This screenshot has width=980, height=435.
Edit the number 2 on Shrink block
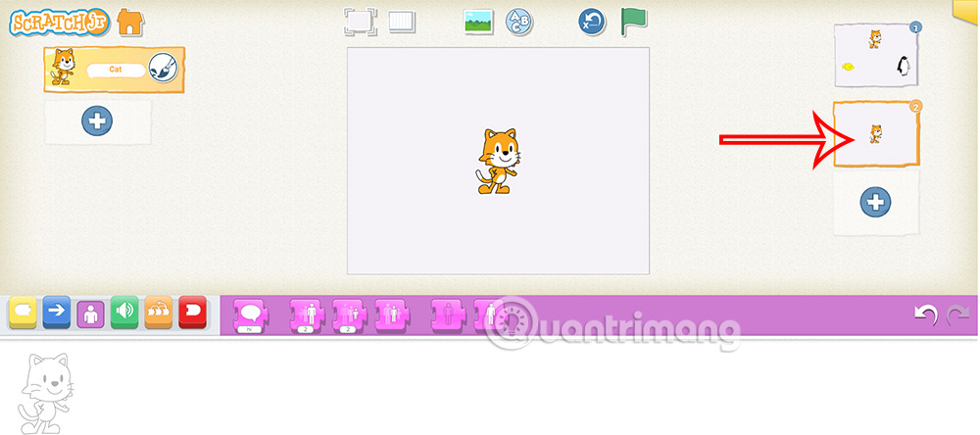348,329
